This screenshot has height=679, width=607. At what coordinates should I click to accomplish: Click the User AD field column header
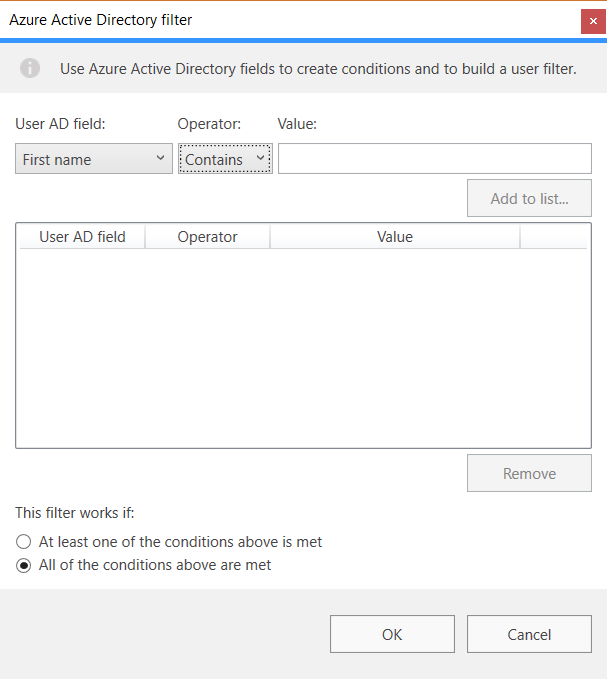82,237
